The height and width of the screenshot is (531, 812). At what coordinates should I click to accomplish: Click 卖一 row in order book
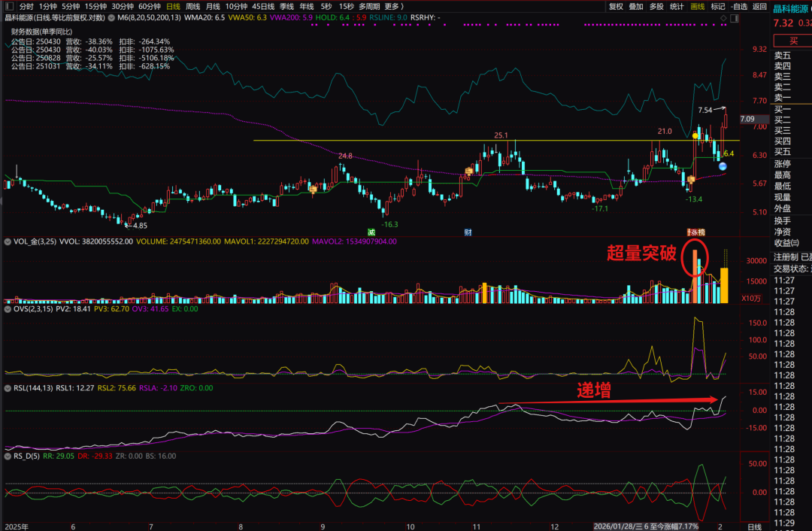tap(783, 97)
